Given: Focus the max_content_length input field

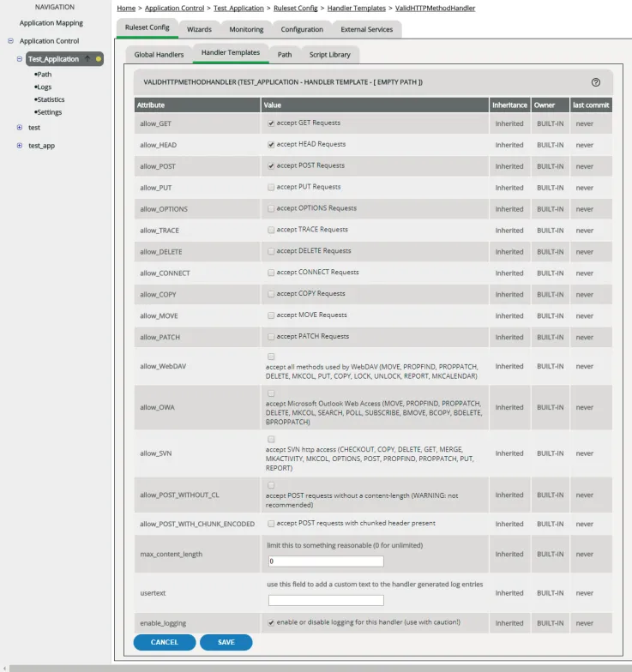Looking at the screenshot, I should coord(326,561).
